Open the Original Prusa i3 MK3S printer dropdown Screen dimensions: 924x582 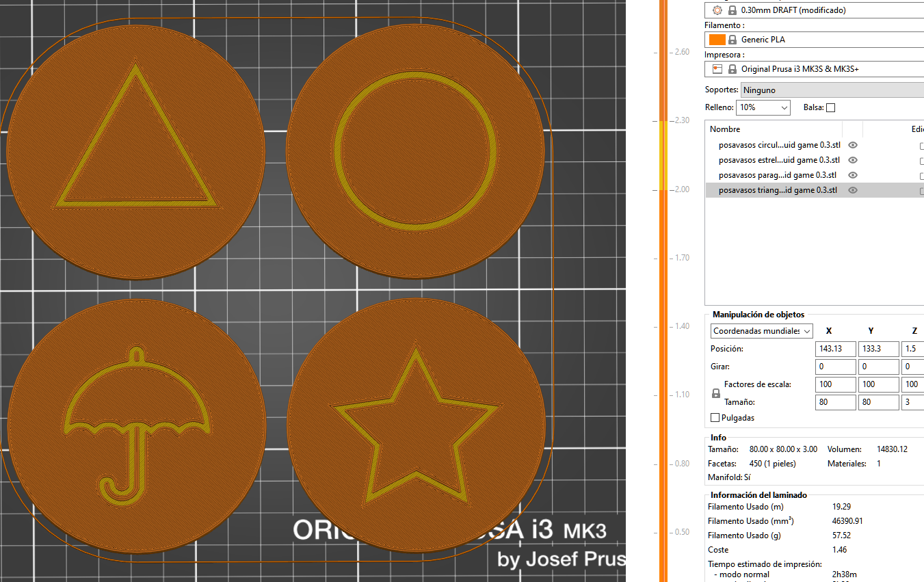(x=814, y=69)
